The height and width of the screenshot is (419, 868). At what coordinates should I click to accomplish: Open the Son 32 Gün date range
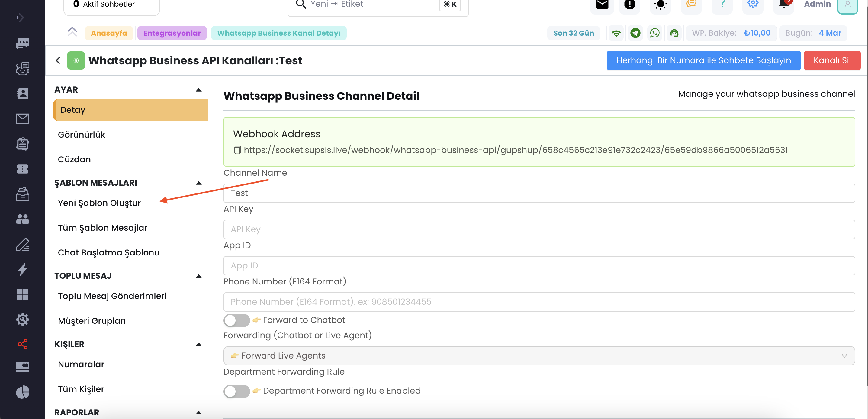click(x=574, y=33)
